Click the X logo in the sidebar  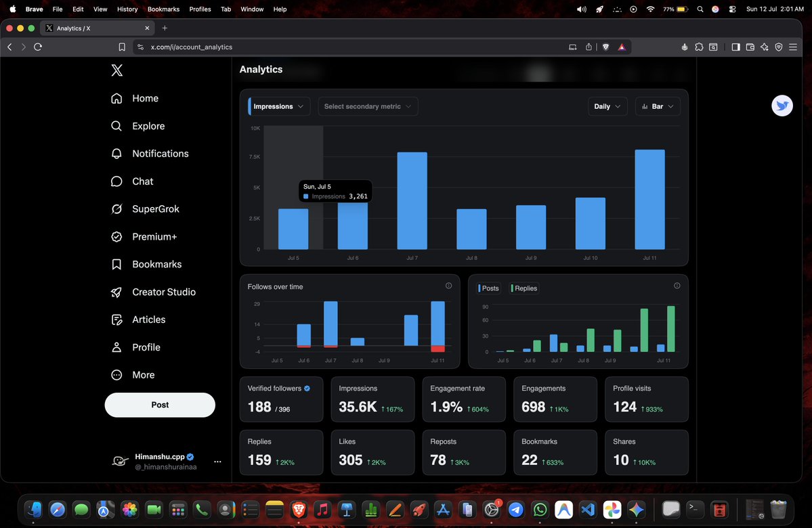pos(117,70)
